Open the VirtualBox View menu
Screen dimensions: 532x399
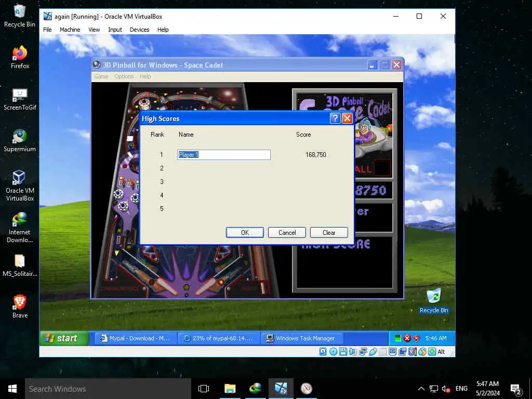(94, 30)
